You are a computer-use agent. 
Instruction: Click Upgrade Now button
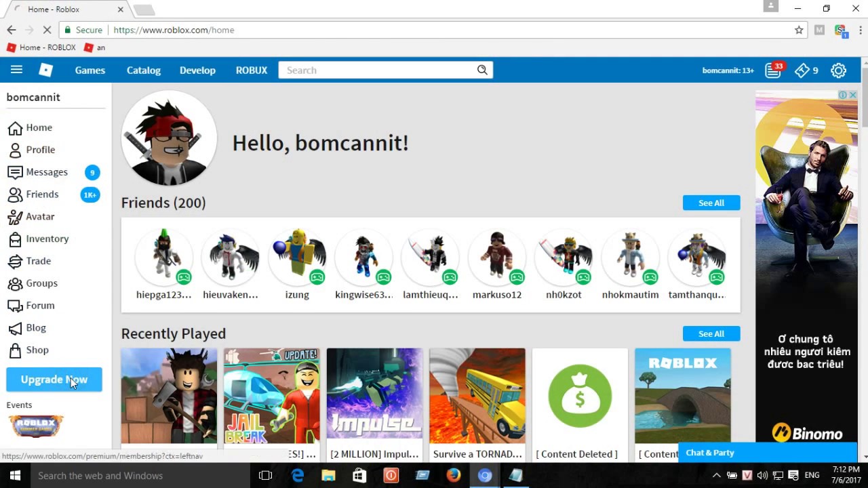pyautogui.click(x=54, y=380)
